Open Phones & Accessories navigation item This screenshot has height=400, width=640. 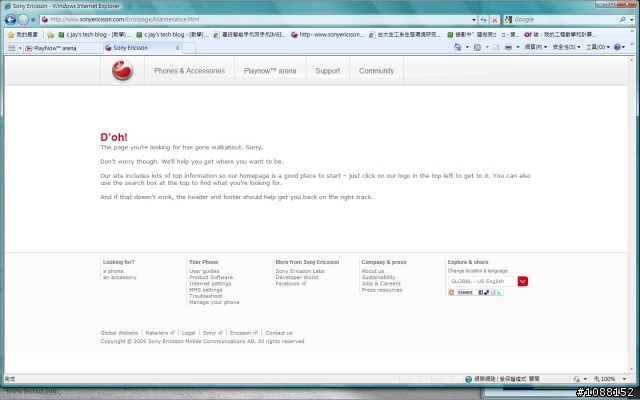tap(189, 71)
